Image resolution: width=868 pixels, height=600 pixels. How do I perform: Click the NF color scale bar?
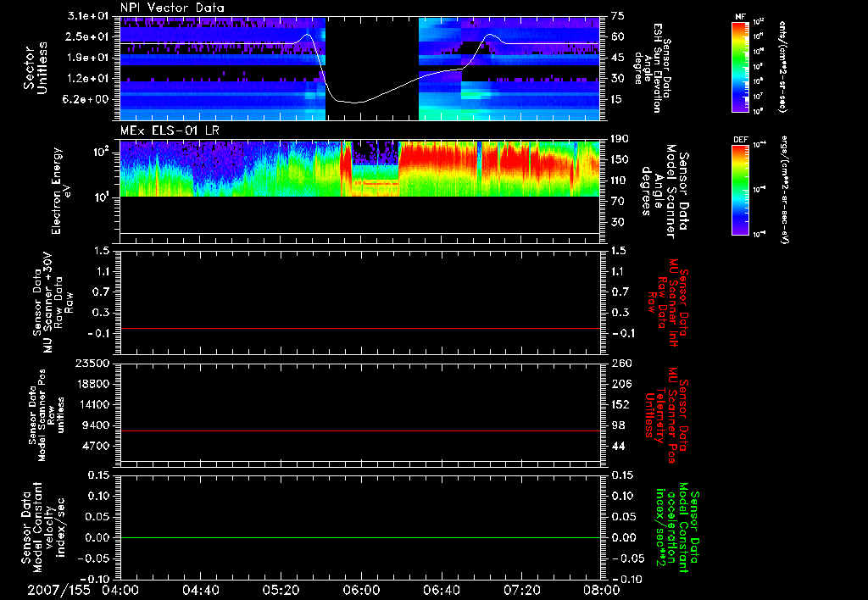click(x=740, y=66)
